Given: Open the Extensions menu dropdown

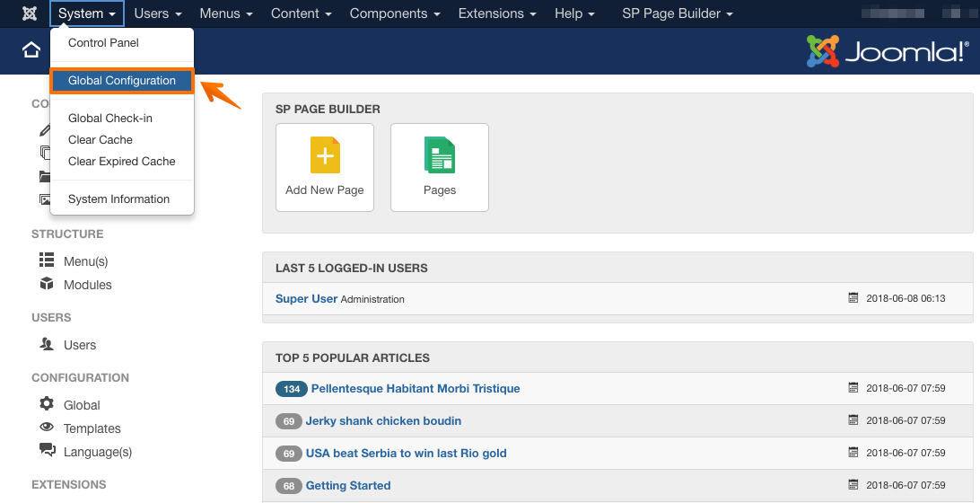Looking at the screenshot, I should tap(497, 13).
